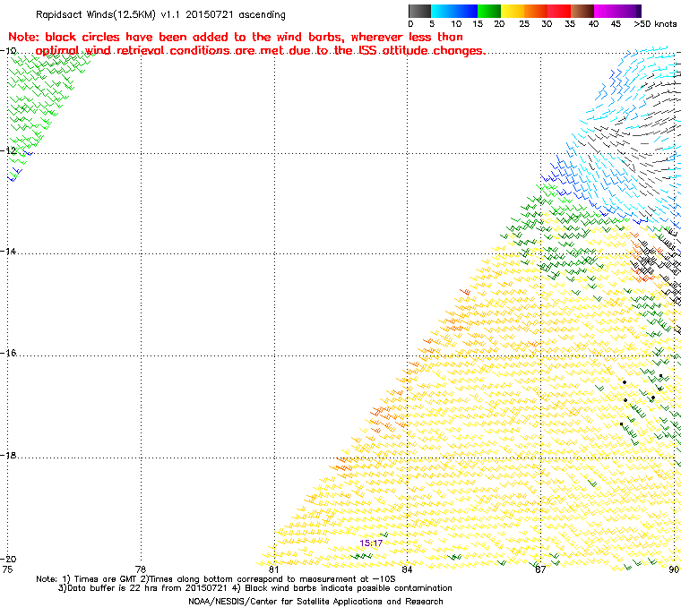This screenshot has height=616, width=681.
Task: Click the plot title "Rapidsact Winds(12.5KM) v1.1 20150721 ascending"
Action: 160,14
